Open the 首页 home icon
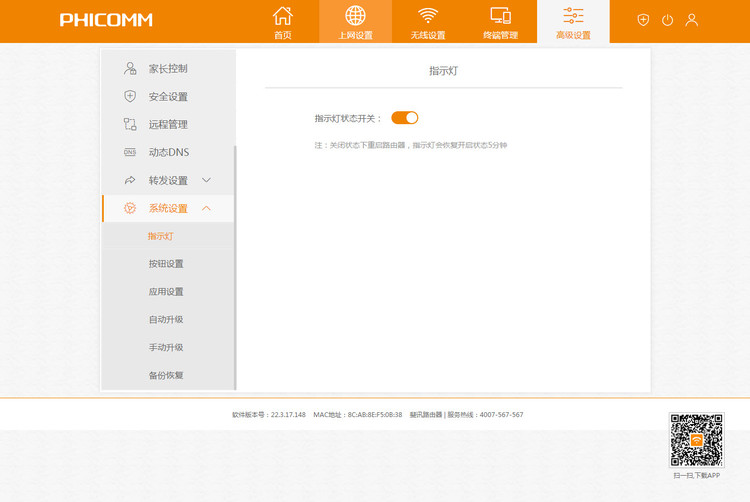Screen dimensions: 750x502 pyautogui.click(x=283, y=16)
